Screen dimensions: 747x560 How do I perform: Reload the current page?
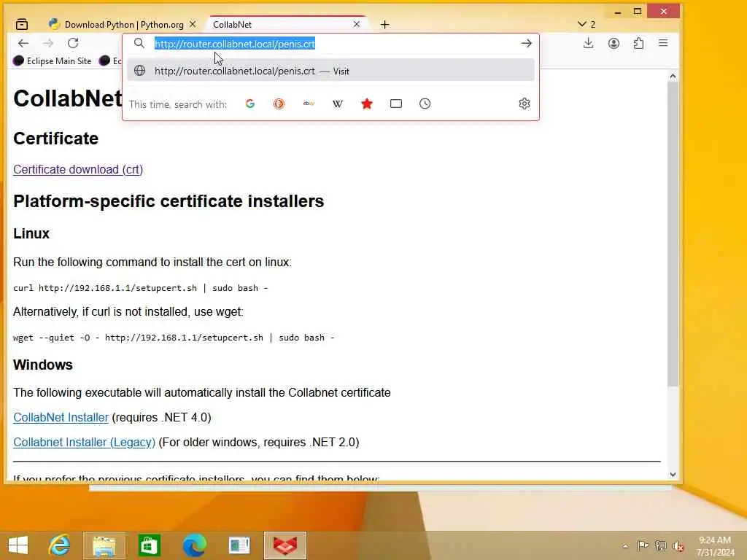pyautogui.click(x=73, y=43)
